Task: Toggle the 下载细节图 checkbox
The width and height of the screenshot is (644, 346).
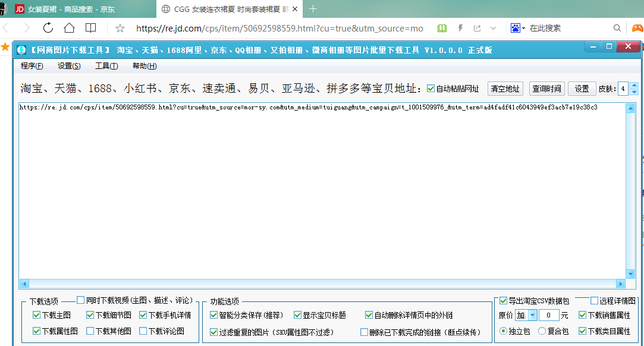Action: coord(90,315)
